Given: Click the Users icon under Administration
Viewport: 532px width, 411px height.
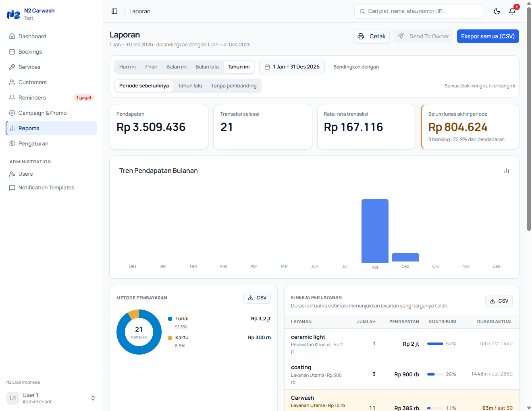Looking at the screenshot, I should [12, 174].
